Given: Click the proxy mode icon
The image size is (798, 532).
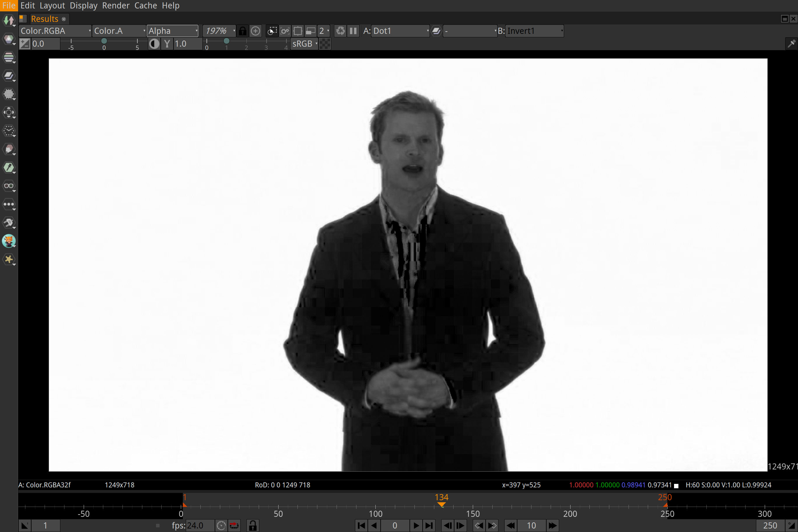Looking at the screenshot, I should (310, 31).
